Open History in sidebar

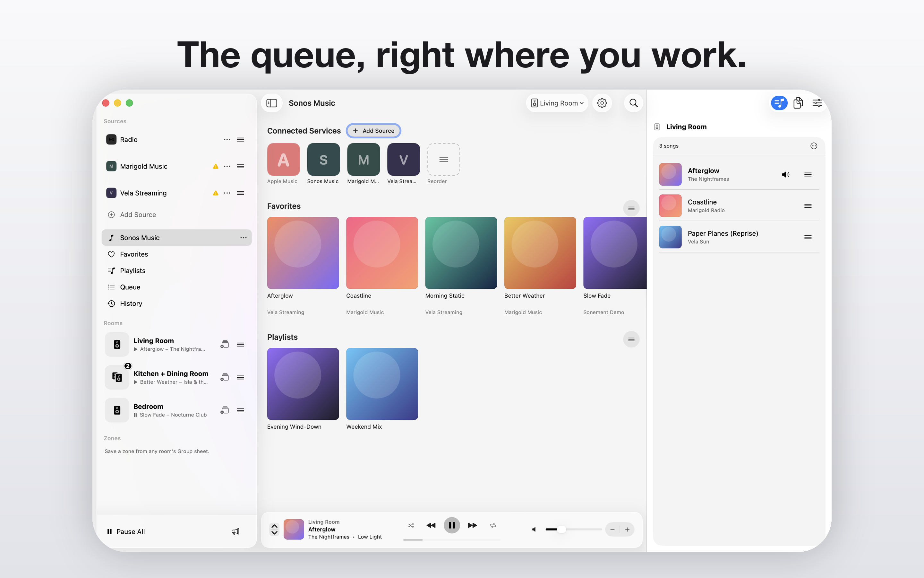[x=176, y=303]
